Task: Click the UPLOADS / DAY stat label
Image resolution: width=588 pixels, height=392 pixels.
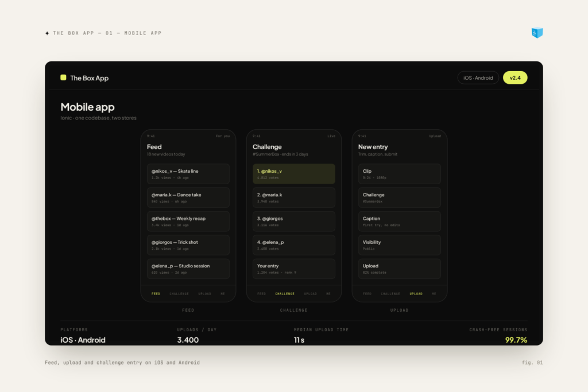Action: [x=197, y=330]
